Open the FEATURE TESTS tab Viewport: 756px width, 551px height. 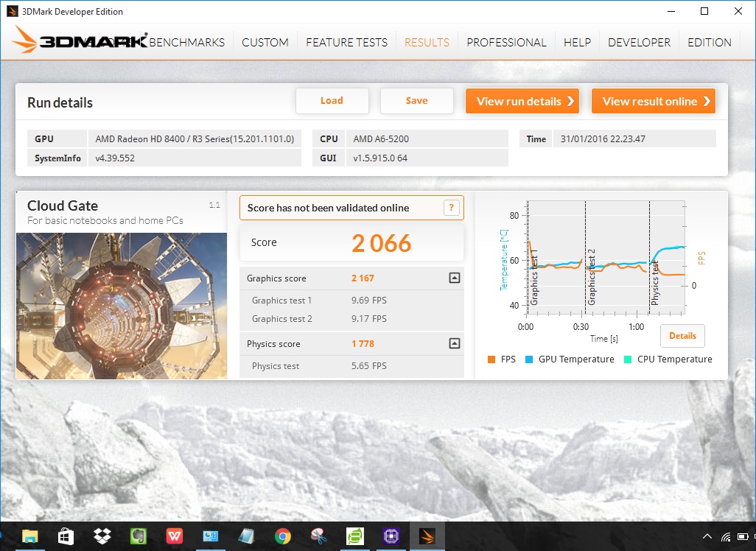tap(346, 43)
